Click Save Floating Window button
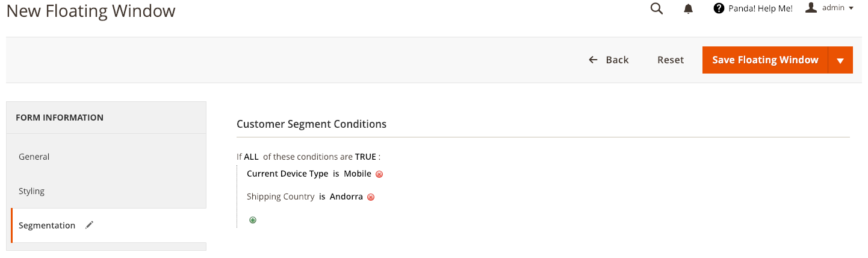Screen dimensions: 868x258 point(765,60)
